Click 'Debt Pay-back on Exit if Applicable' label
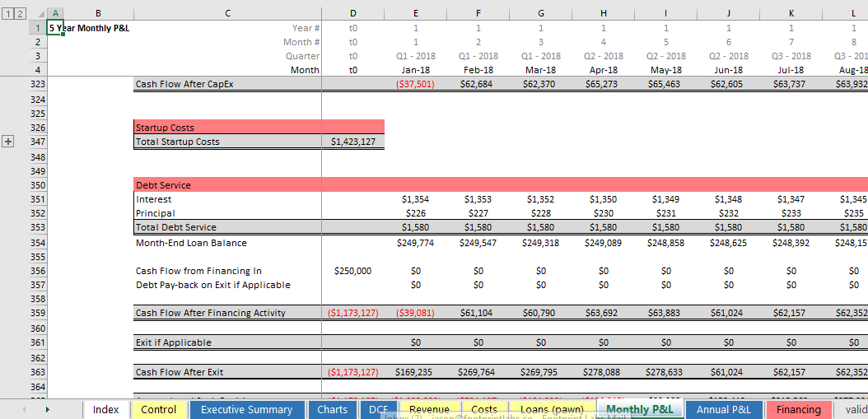This screenshot has width=868, height=419. (x=213, y=285)
